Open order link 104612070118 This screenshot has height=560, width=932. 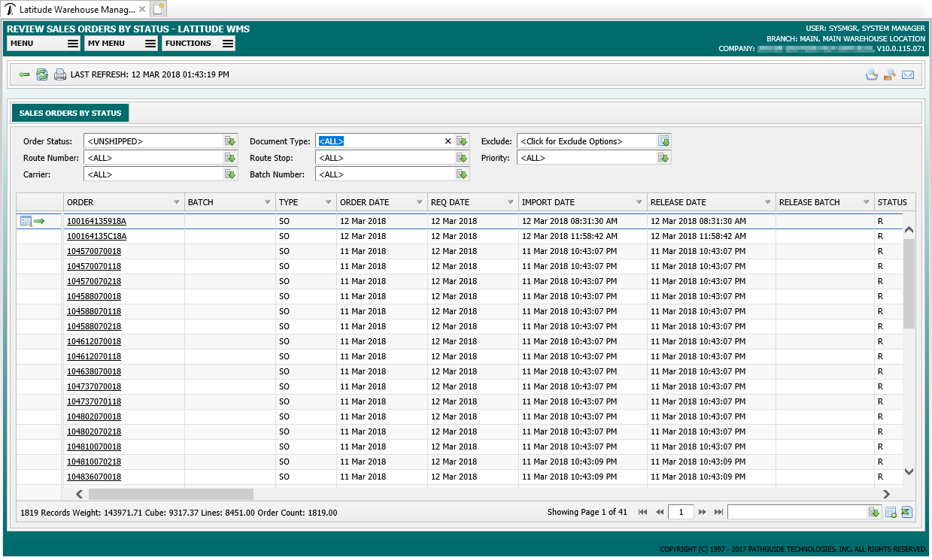94,356
